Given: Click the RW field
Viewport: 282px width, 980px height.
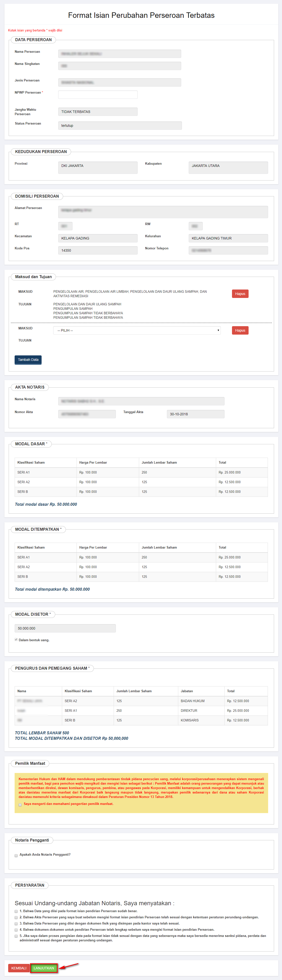Looking at the screenshot, I should pos(196,226).
